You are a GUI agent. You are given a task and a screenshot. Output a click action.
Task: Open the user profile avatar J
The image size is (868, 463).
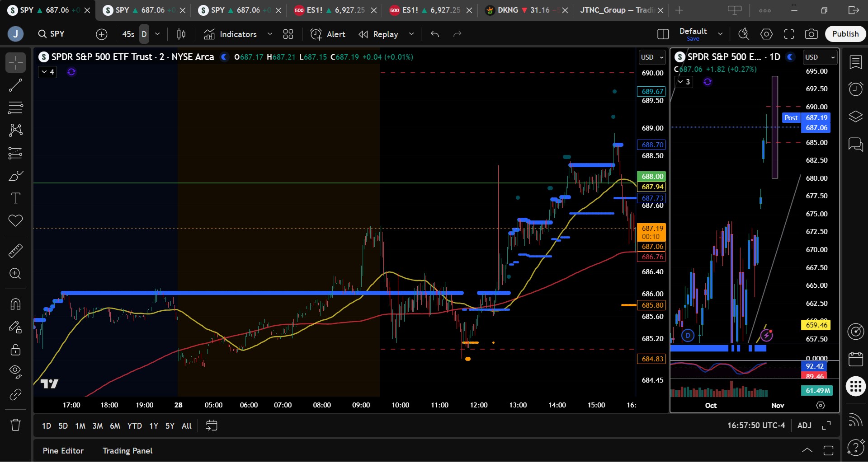click(x=15, y=34)
